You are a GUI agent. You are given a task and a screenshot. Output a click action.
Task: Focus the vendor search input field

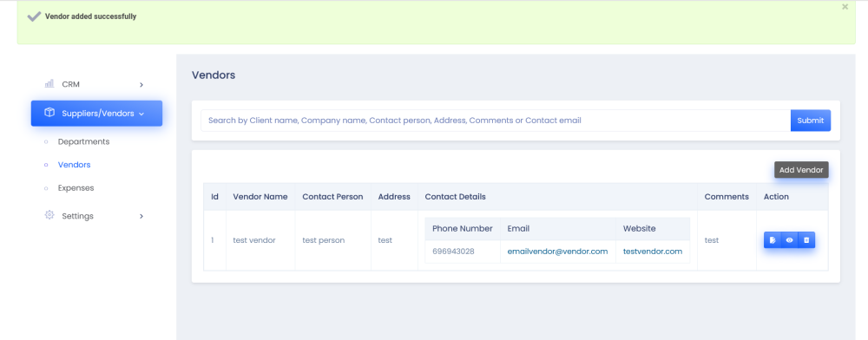click(496, 121)
